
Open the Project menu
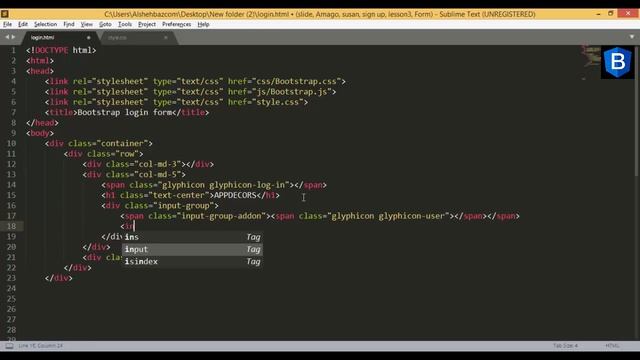[x=147, y=24]
